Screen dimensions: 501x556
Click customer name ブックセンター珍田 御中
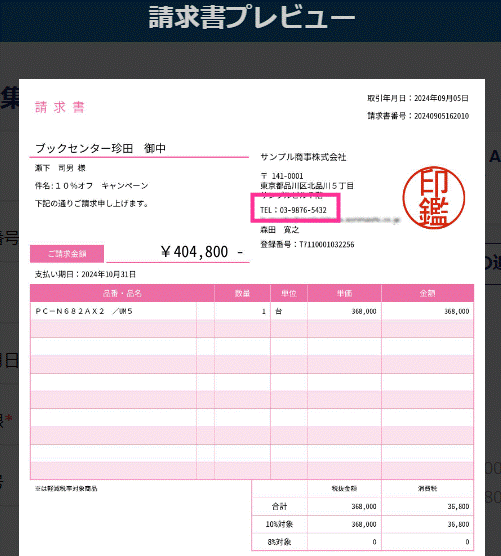[x=100, y=148]
